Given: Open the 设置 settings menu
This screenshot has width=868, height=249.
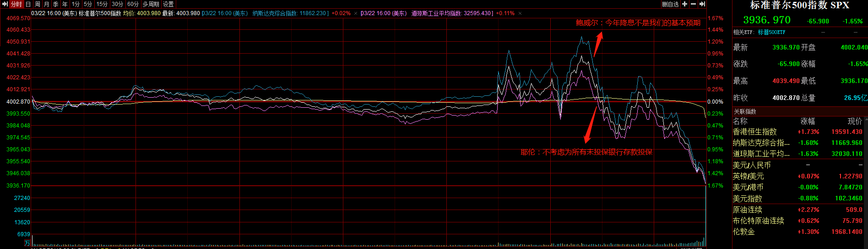Looking at the screenshot, I should click(x=168, y=4).
